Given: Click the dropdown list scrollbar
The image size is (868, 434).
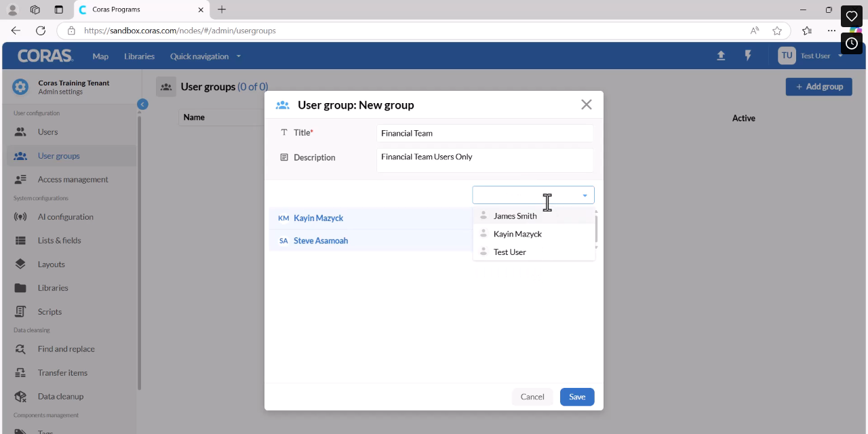Looking at the screenshot, I should click(x=596, y=229).
